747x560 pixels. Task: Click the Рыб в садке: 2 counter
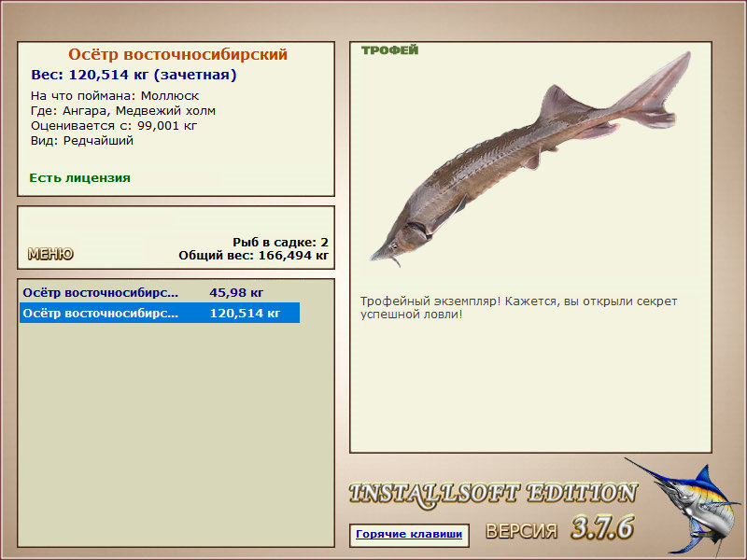click(281, 242)
